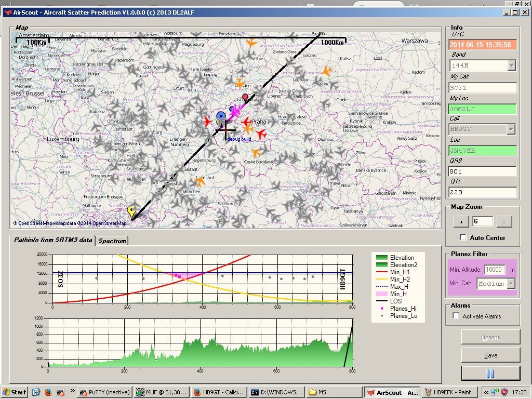Click the debug build label on map

[239, 139]
